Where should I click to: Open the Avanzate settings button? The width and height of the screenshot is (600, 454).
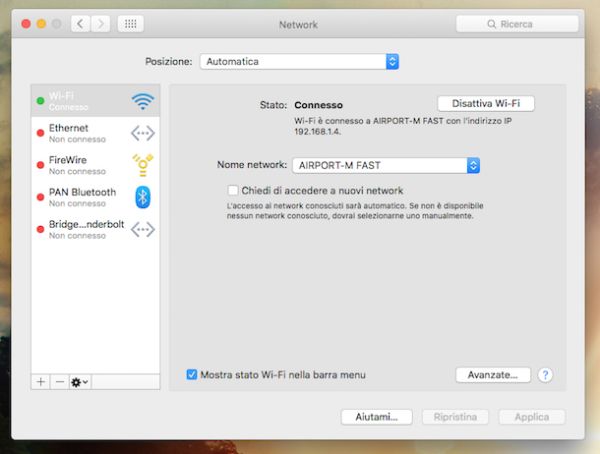pyautogui.click(x=492, y=375)
